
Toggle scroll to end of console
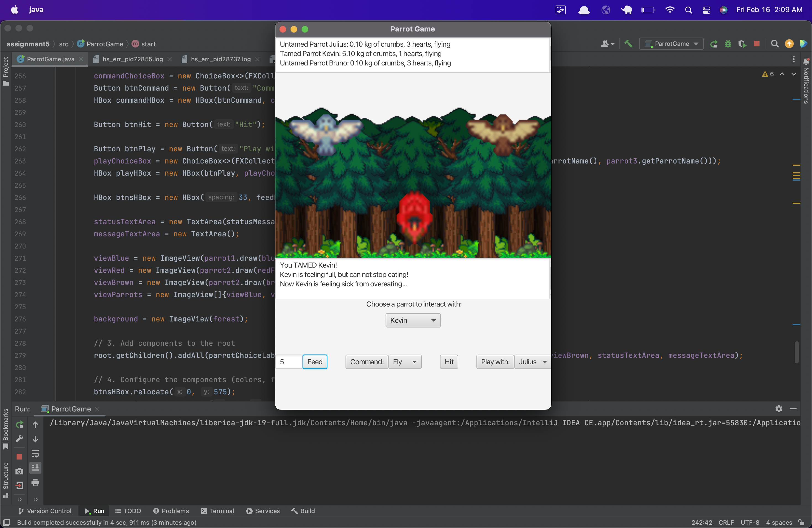tap(35, 468)
